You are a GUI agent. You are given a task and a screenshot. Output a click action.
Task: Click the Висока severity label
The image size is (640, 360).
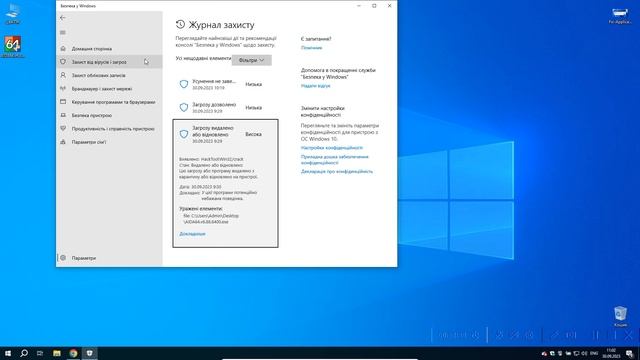click(x=253, y=134)
